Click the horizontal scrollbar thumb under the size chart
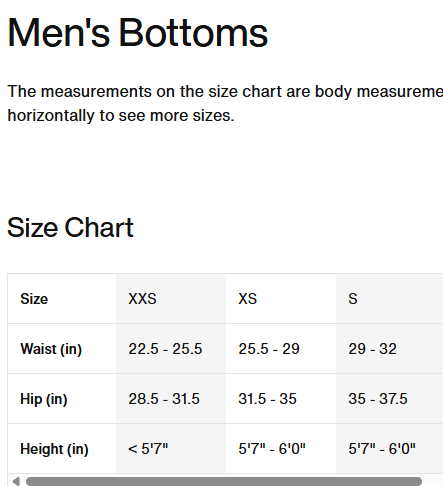Screen dimensions: 443x486 (224, 481)
